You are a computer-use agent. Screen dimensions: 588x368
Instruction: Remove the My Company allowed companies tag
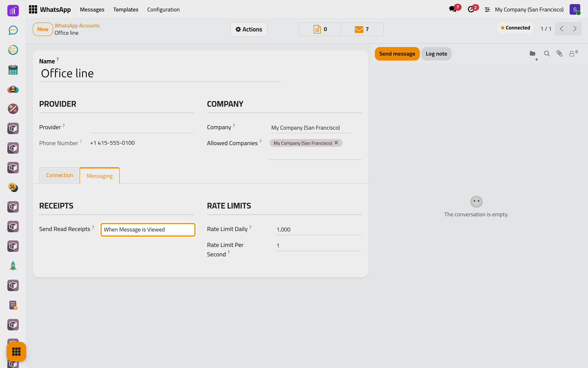(x=336, y=143)
